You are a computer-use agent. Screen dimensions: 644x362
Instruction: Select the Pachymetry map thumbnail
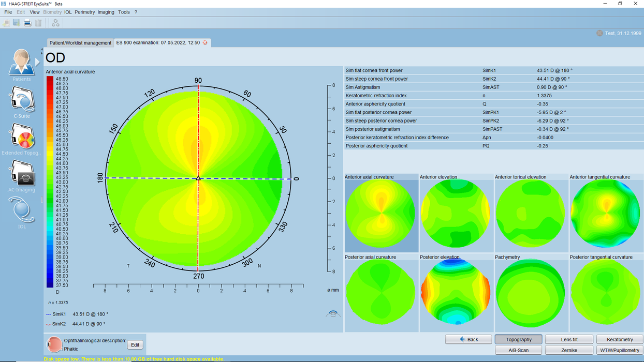coord(530,294)
